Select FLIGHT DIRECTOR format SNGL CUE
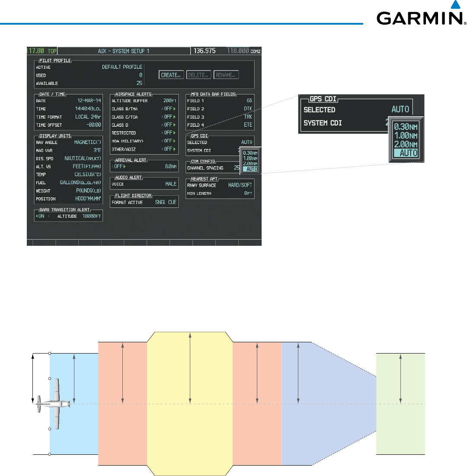 [166, 202]
